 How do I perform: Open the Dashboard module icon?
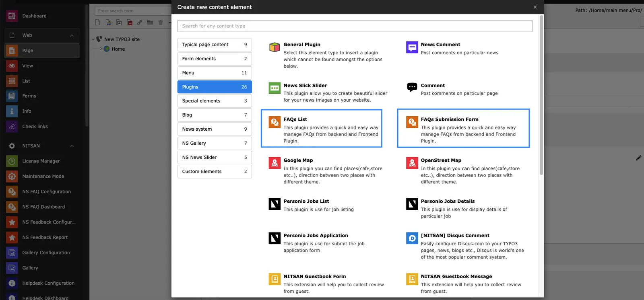12,16
